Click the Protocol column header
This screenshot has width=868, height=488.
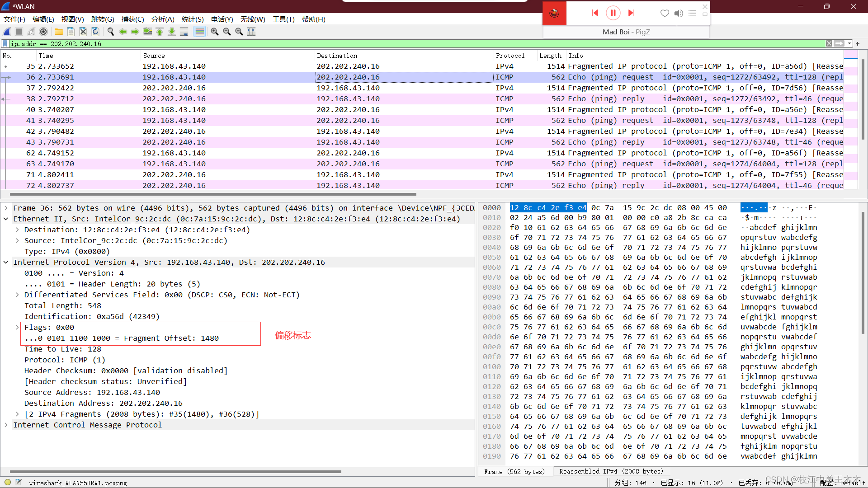pos(510,56)
